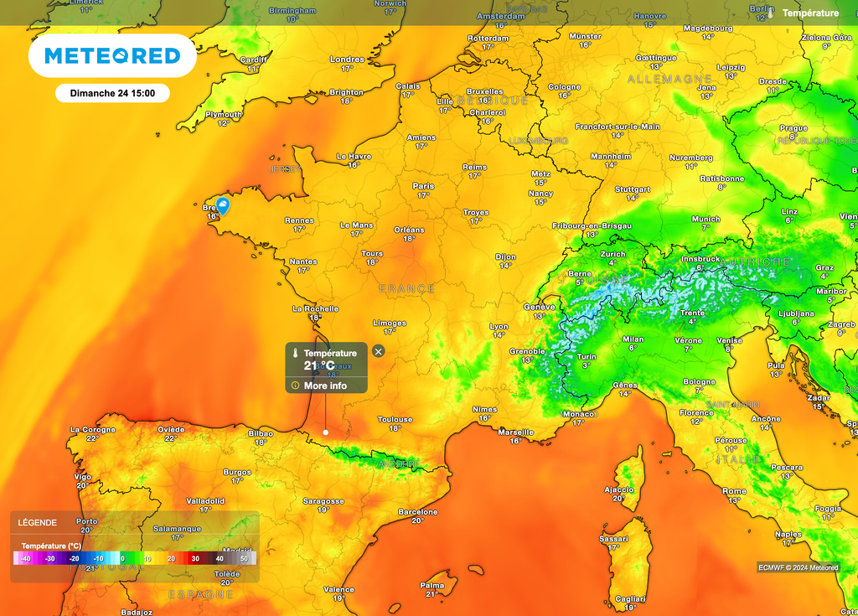
Task: Select the Paris temperature label on the map
Action: (x=423, y=188)
